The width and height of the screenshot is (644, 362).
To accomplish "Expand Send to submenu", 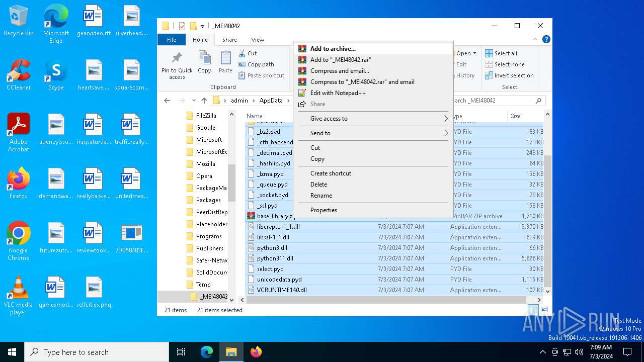I will pyautogui.click(x=373, y=133).
